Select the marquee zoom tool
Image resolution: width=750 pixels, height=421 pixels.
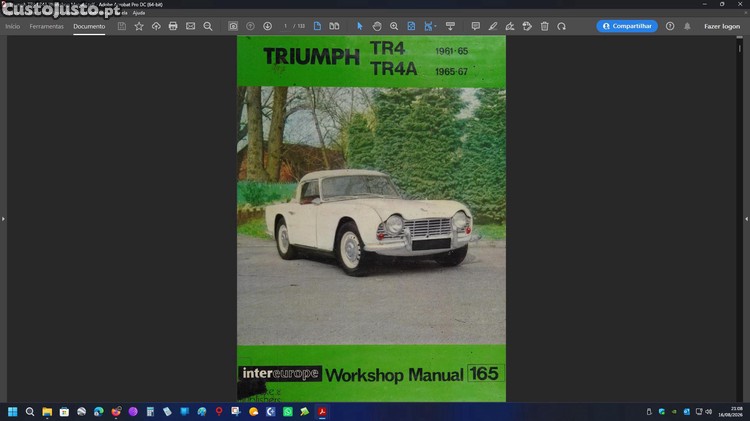pos(394,26)
